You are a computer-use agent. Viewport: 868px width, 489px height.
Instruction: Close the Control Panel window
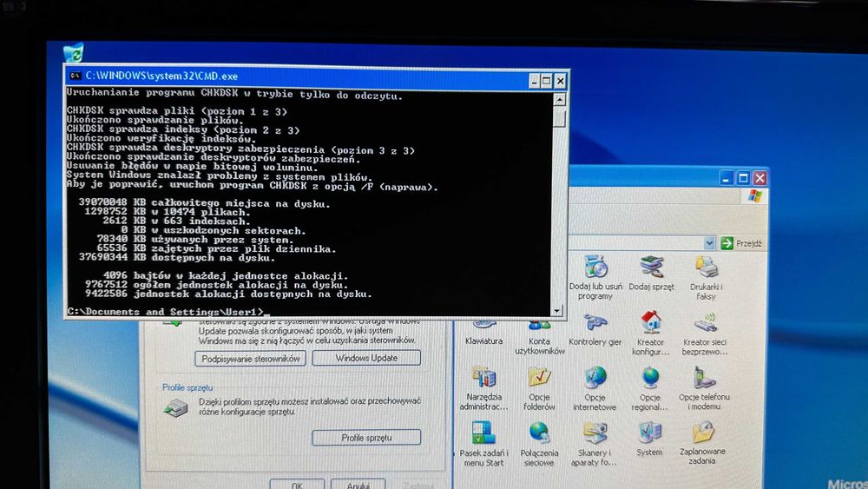click(759, 178)
